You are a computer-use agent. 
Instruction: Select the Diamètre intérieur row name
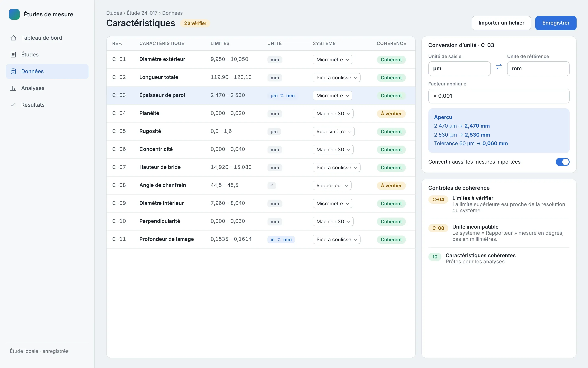(161, 203)
